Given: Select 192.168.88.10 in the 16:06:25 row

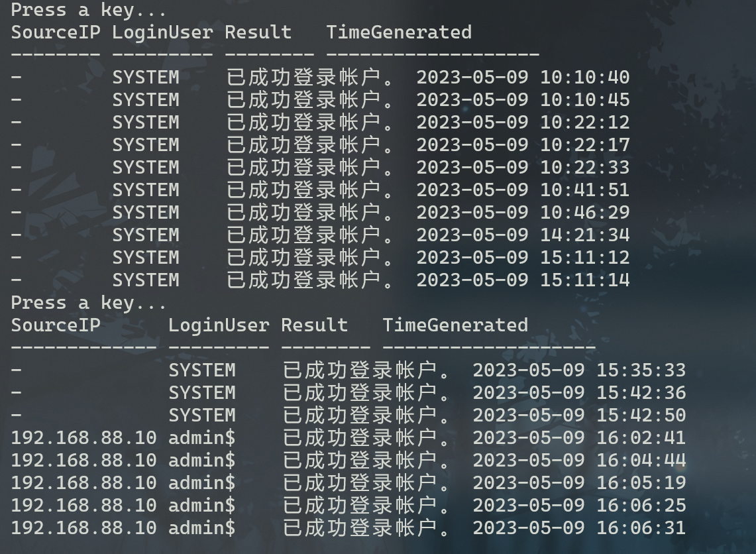Looking at the screenshot, I should (x=83, y=506).
